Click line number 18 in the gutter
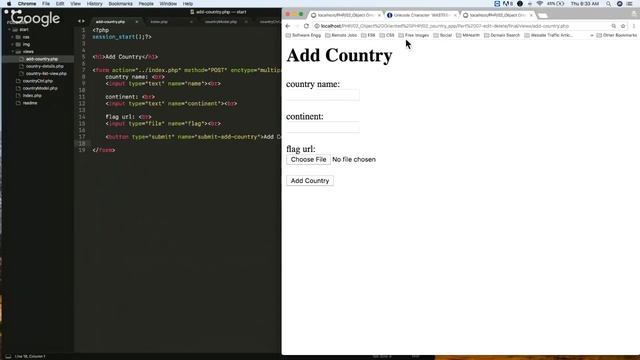Image resolution: width=640 pixels, height=360 pixels. click(x=82, y=143)
